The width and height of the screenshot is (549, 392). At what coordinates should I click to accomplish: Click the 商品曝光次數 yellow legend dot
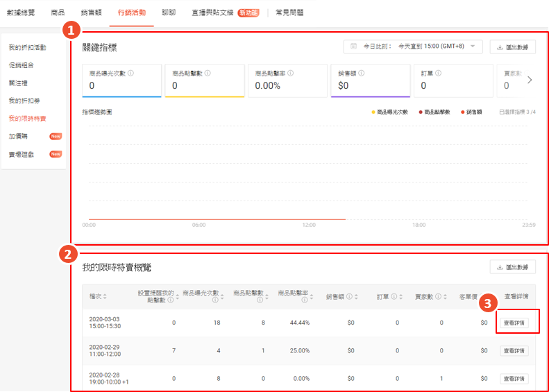click(x=373, y=112)
